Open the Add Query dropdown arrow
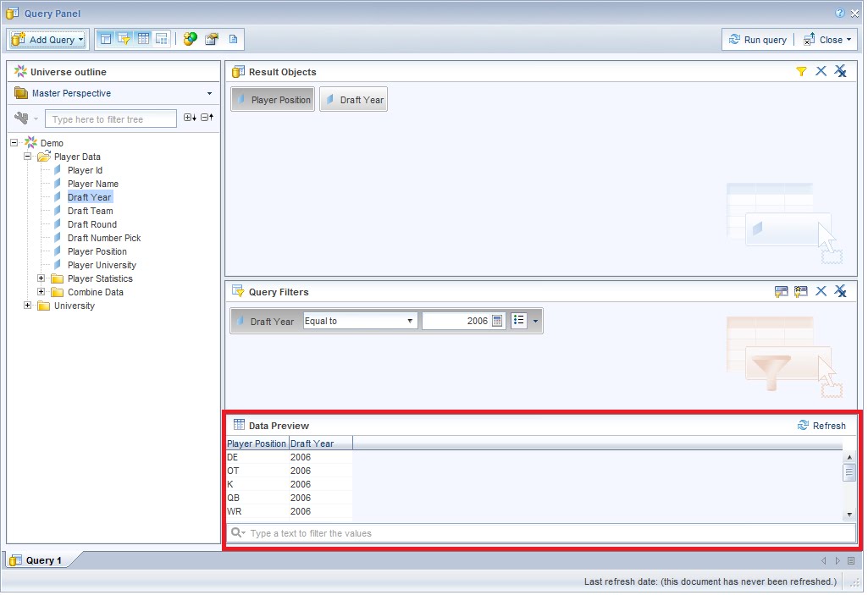Image resolution: width=868 pixels, height=595 pixels. tap(81, 39)
